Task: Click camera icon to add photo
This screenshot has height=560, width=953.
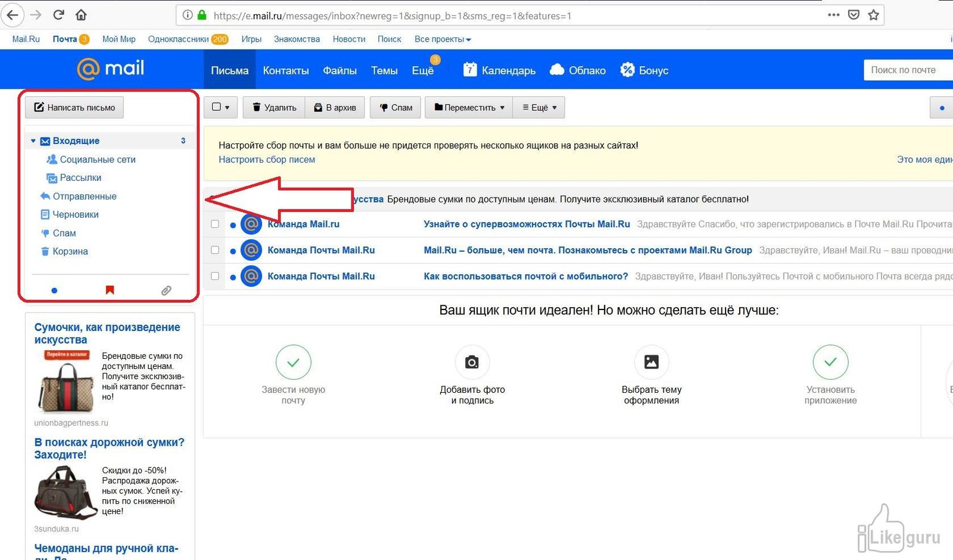Action: [x=472, y=362]
